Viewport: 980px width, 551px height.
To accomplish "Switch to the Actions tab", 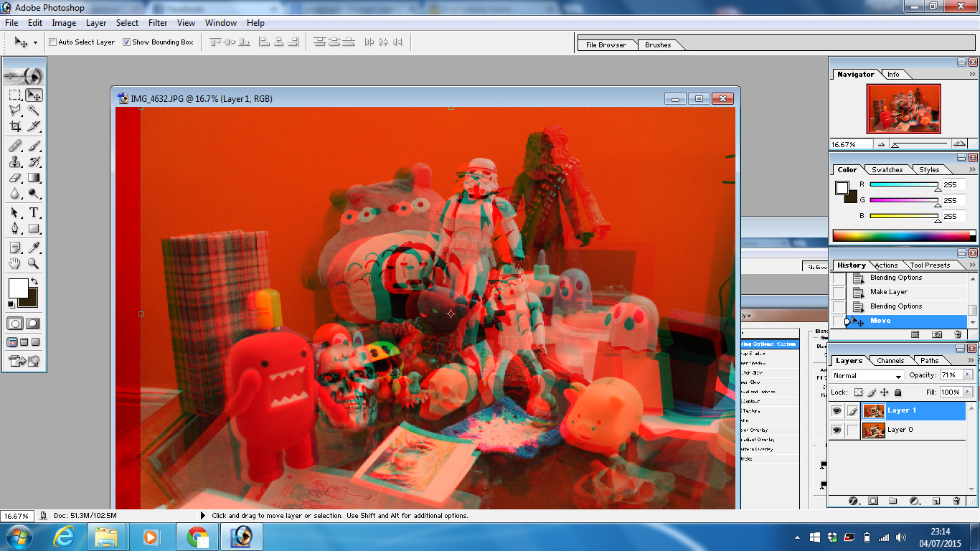I will (x=886, y=265).
